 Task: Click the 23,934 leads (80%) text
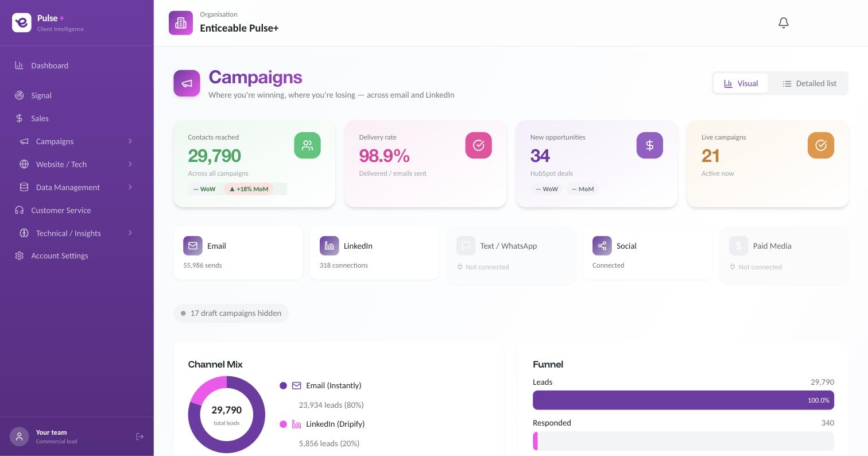coord(331,405)
